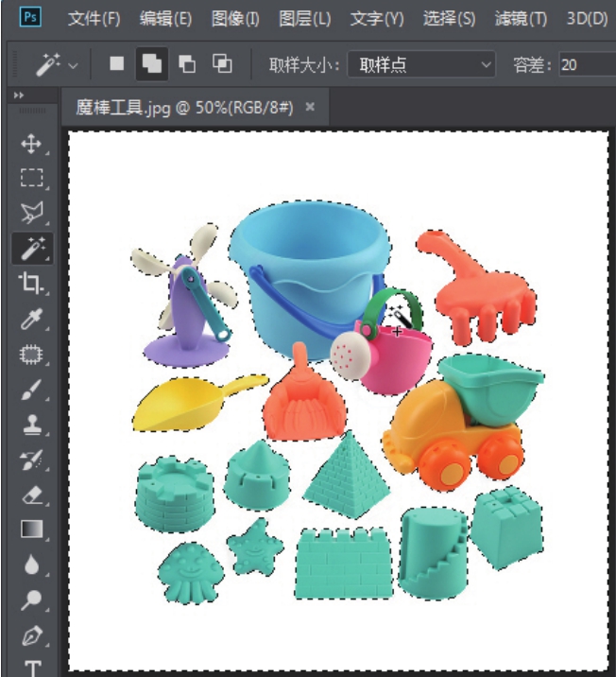Select the Eyedropper tool
The image size is (616, 677).
[32, 319]
